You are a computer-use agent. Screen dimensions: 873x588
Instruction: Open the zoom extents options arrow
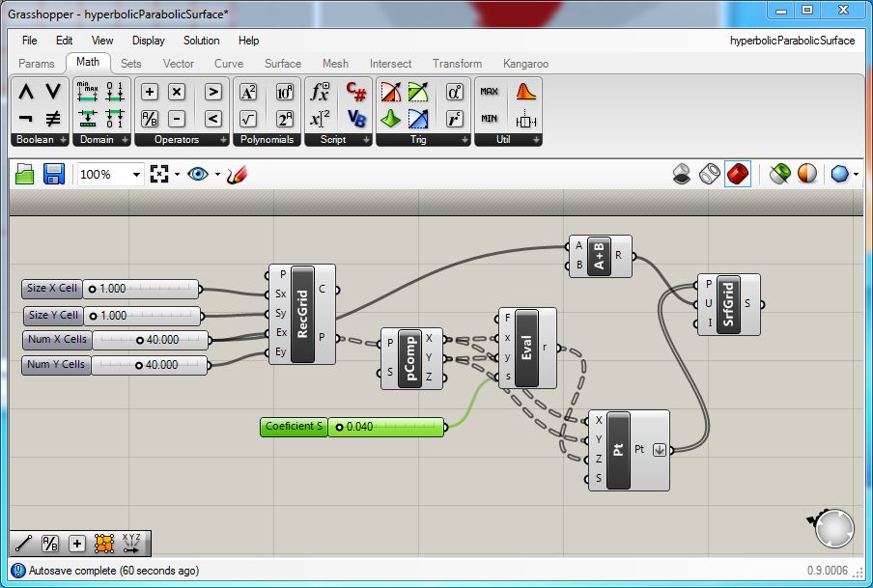tap(177, 175)
